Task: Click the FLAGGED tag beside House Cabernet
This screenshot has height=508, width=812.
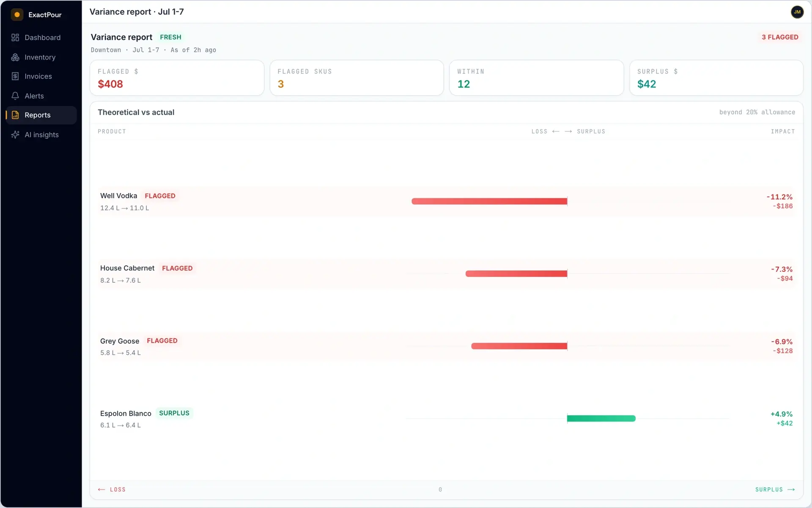Action: [x=177, y=268]
